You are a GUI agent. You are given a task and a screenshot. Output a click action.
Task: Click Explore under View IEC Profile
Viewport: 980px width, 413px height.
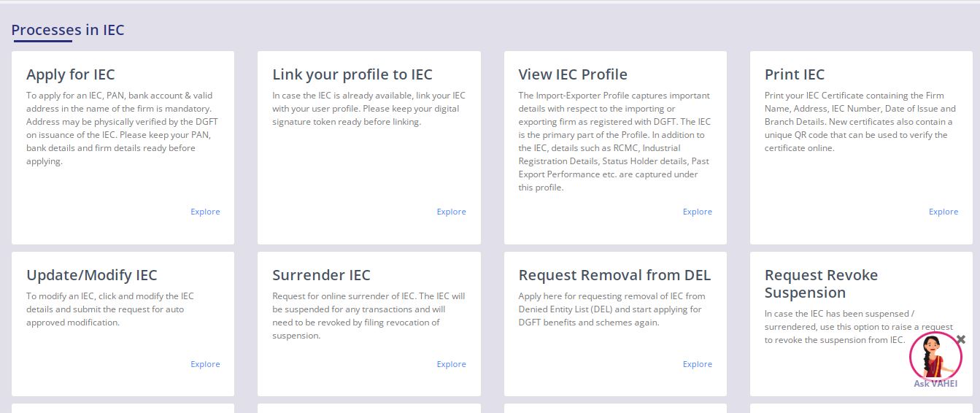tap(697, 212)
